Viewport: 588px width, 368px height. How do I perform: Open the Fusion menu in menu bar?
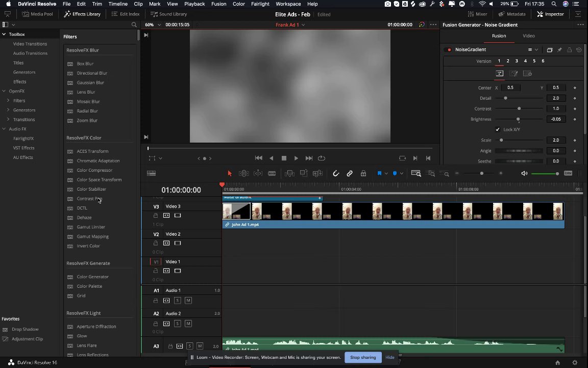click(218, 4)
